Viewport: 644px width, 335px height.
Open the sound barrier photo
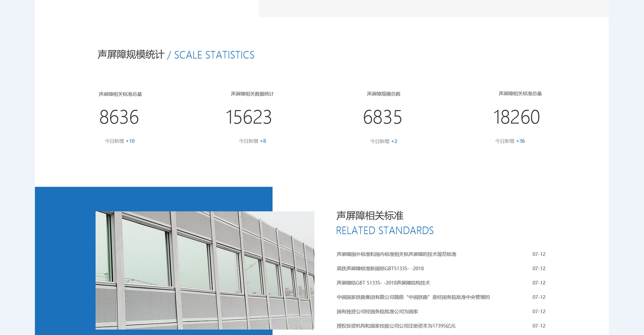[x=205, y=270]
